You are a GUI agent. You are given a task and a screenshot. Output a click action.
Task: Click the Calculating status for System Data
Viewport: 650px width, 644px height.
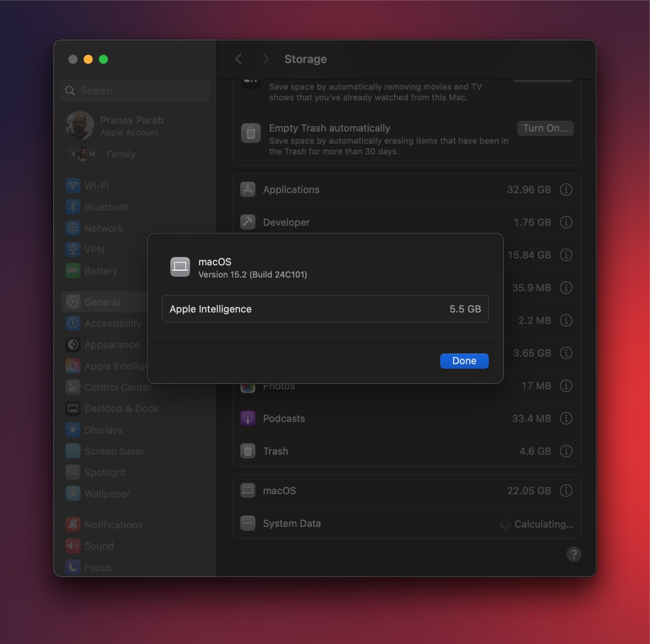pos(536,524)
